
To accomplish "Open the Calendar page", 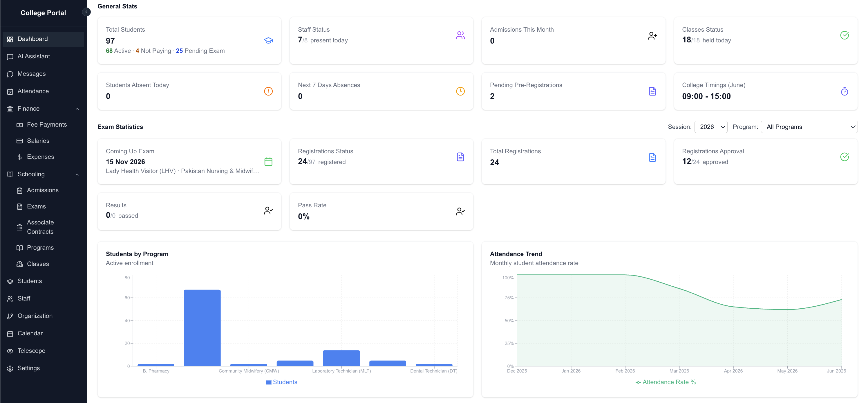I will coord(43,334).
